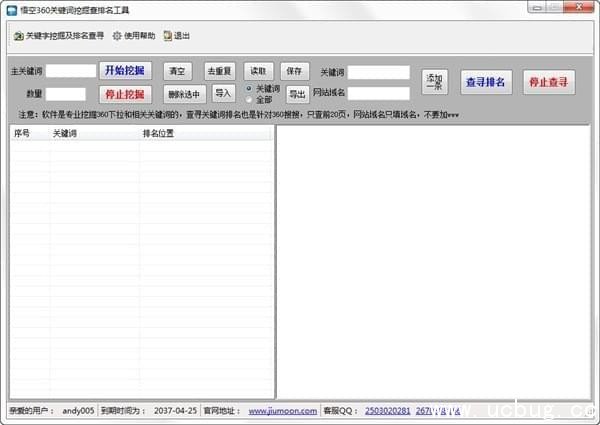Focus the 关键词 ranking input field
This screenshot has width=600, height=425.
point(378,72)
